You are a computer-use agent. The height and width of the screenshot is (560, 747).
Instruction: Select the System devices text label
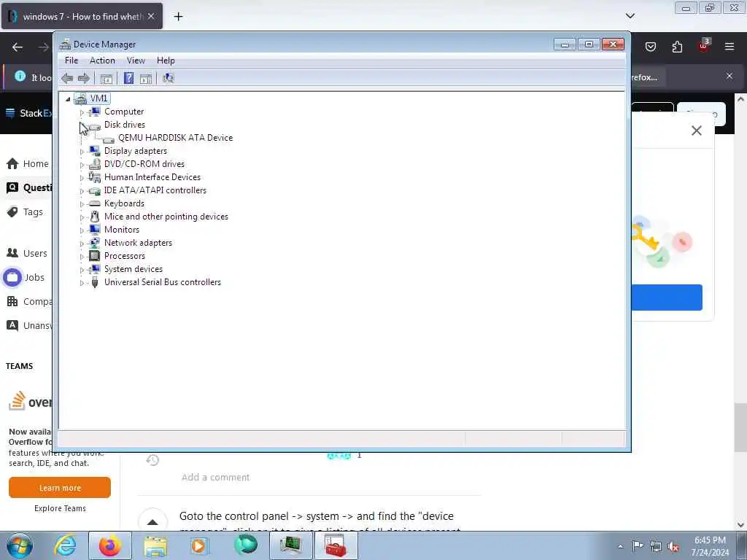pyautogui.click(x=133, y=269)
